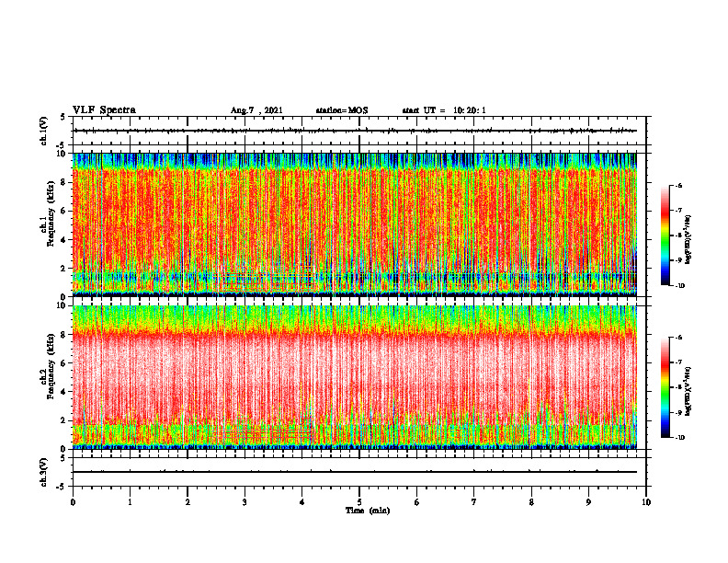The image size is (728, 563).
Task: Click the "3" tick on the time axis
Action: pos(245,502)
